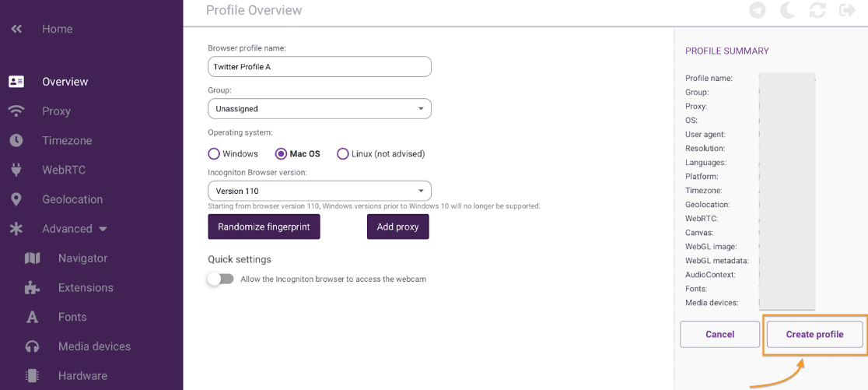The image size is (868, 390).
Task: Enable webcam access toggle switch
Action: point(221,279)
